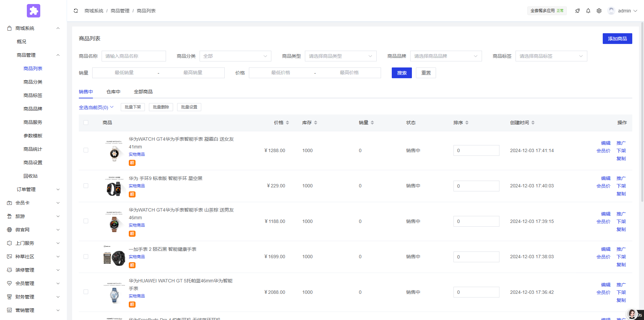Click 编辑 for the first product row
Image resolution: width=644 pixels, height=320 pixels.
(x=605, y=143)
